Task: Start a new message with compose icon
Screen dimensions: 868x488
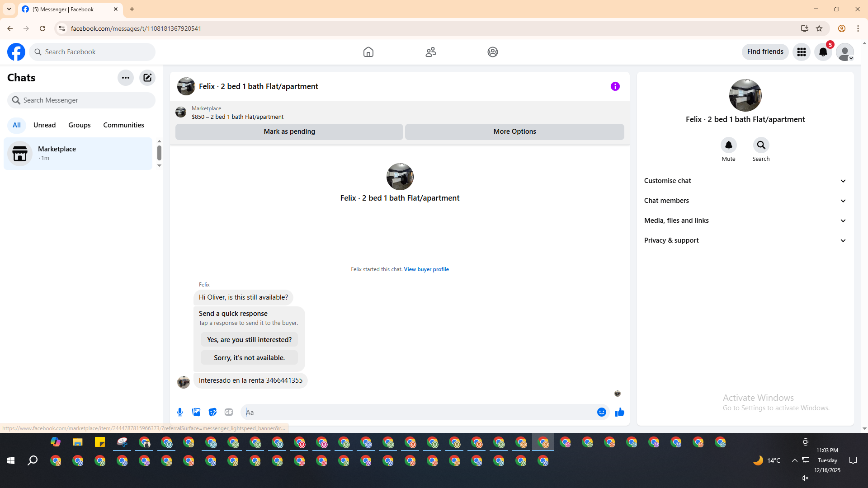Action: (x=147, y=78)
